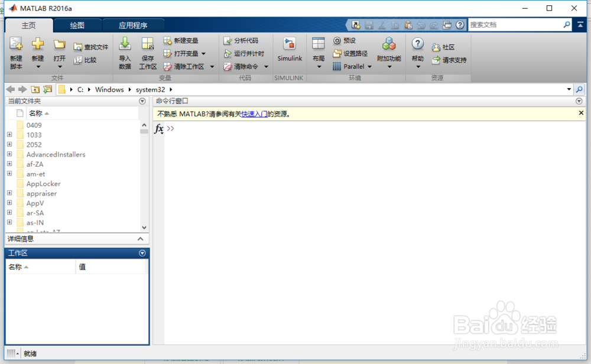Expand the AppV folder node

pos(9,203)
